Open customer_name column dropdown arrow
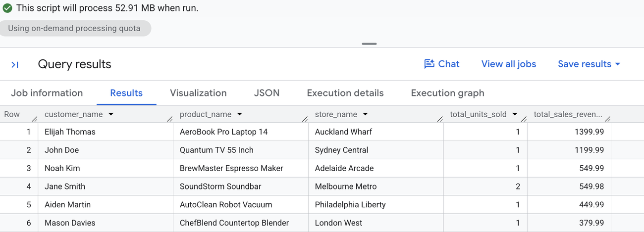Viewport: 644px width, 232px height. click(111, 114)
